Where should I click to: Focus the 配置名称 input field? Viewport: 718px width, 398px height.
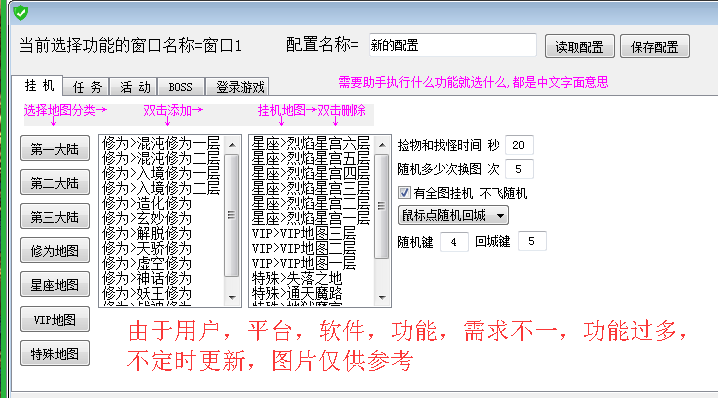coord(452,45)
